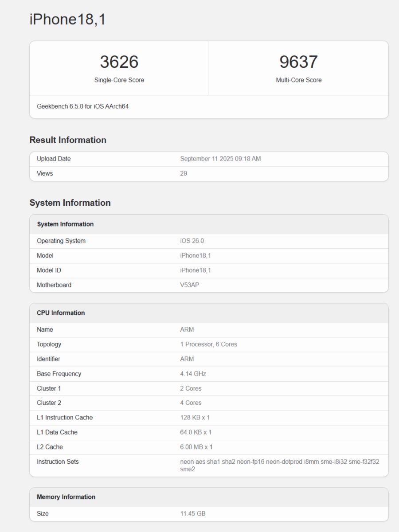Screen dimensions: 399x532
Task: Click the Views row label
Action: point(45,173)
